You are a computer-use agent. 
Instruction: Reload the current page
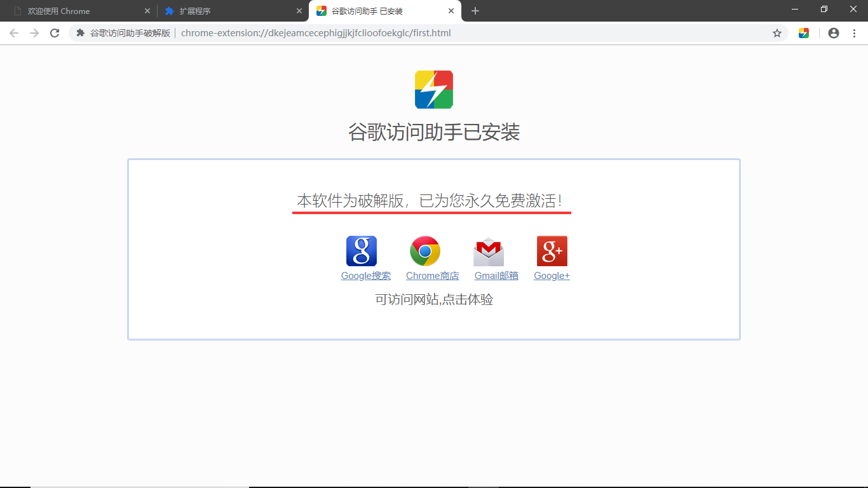coord(55,33)
